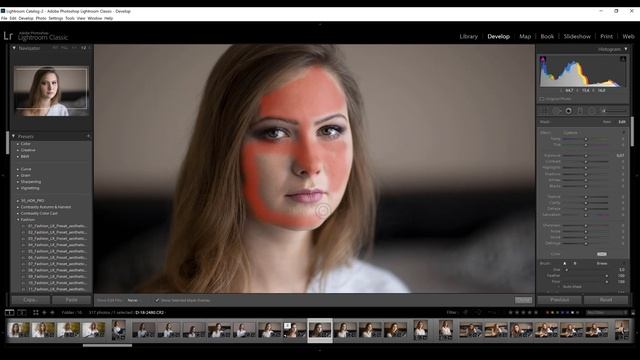Apply the 01_Fashion_LR preset

[x=57, y=226]
